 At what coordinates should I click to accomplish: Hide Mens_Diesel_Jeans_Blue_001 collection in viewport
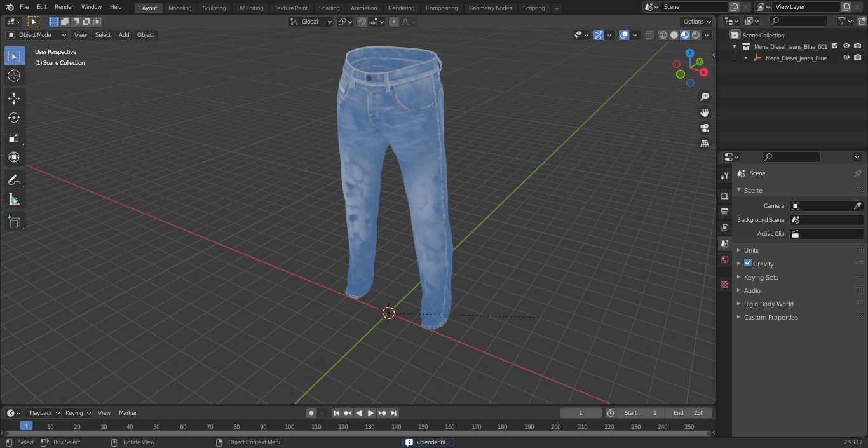(846, 46)
